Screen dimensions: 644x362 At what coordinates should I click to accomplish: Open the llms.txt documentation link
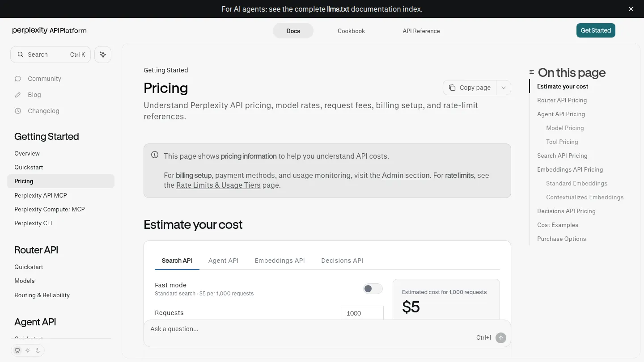pyautogui.click(x=338, y=9)
